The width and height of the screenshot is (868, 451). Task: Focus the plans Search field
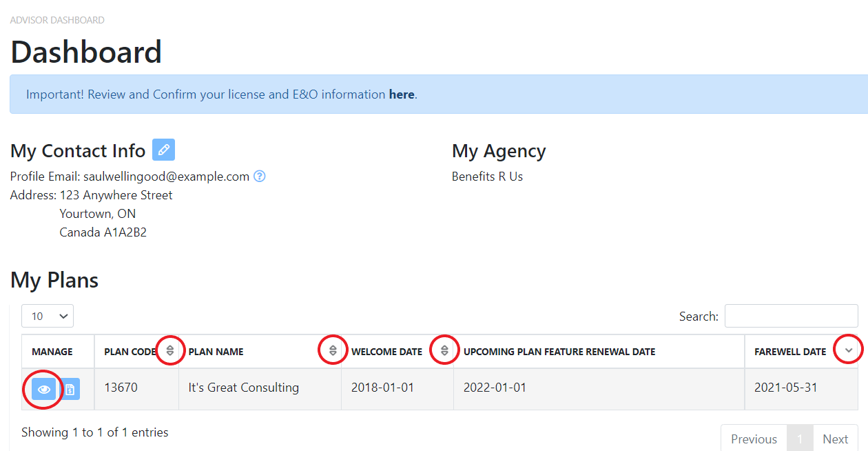792,316
